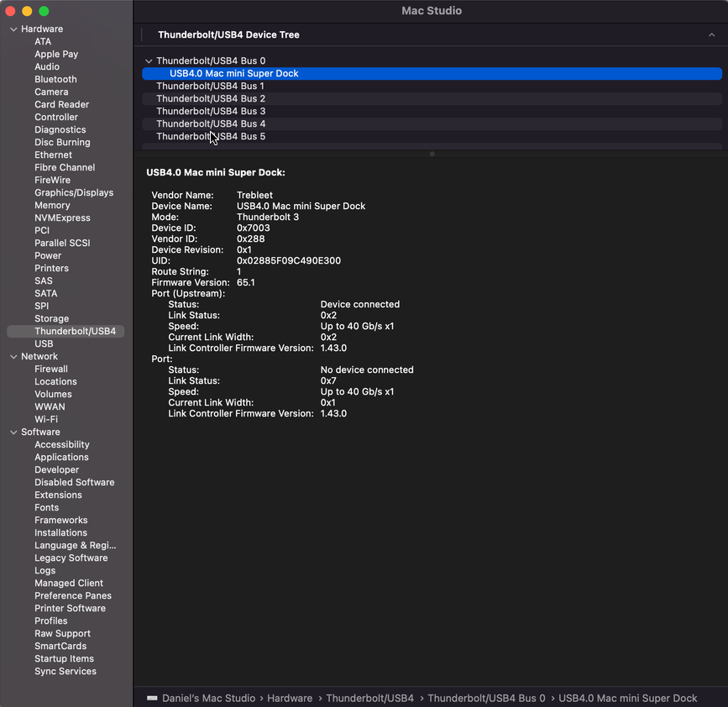Select Volumes under Network

[x=53, y=394]
